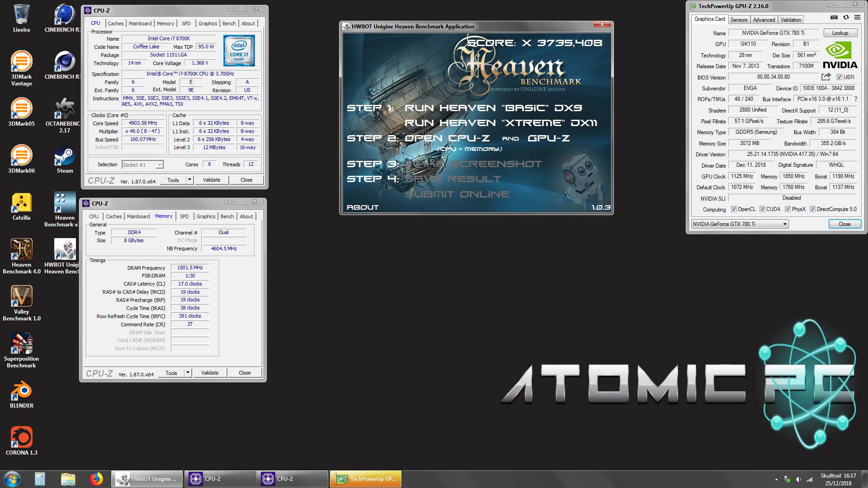Click Tools button in top CPU-Z
This screenshot has height=488, width=868.
(x=173, y=180)
